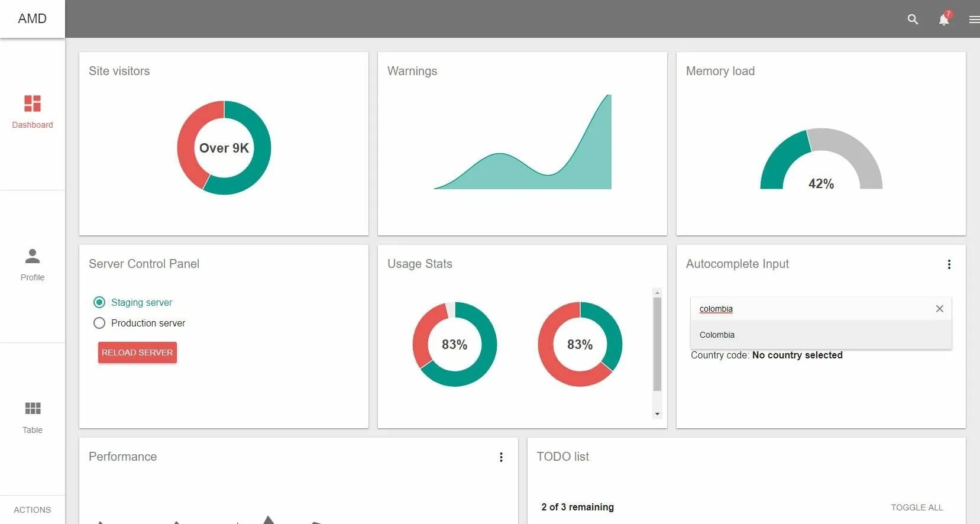Select Production server radio button
The image size is (980, 524).
99,323
